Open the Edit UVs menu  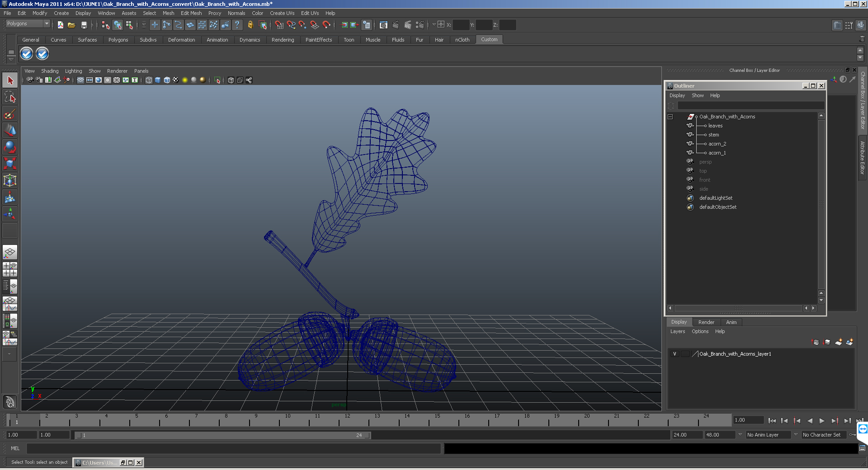[310, 13]
